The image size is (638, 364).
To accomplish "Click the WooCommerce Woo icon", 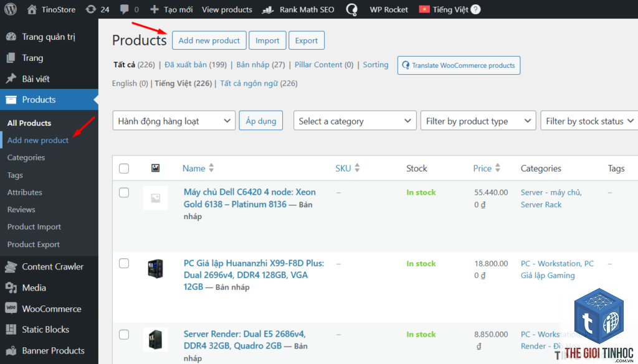I will click(x=11, y=309).
